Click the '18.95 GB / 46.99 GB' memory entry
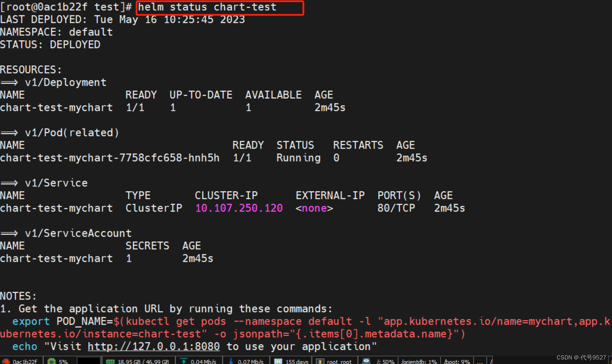This screenshot has width=612, height=364. pyautogui.click(x=143, y=362)
